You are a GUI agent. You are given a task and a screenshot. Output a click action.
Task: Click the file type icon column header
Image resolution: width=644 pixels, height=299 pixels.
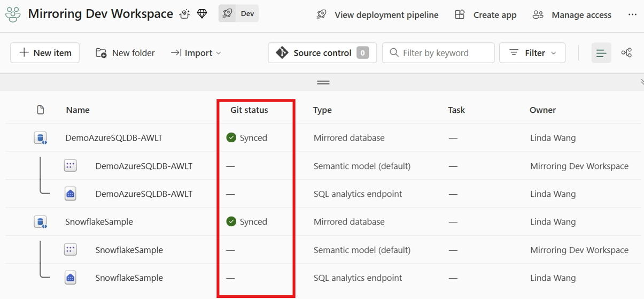41,110
